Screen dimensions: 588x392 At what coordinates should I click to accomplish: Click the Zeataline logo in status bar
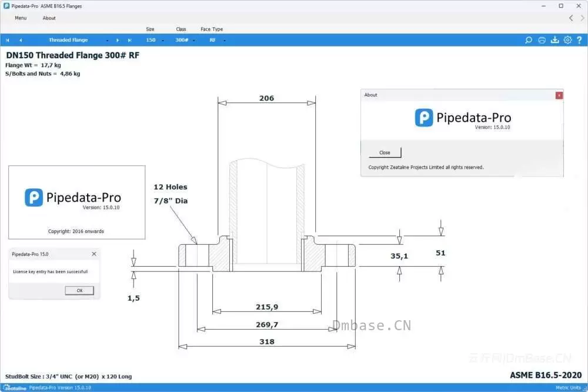(x=15, y=388)
